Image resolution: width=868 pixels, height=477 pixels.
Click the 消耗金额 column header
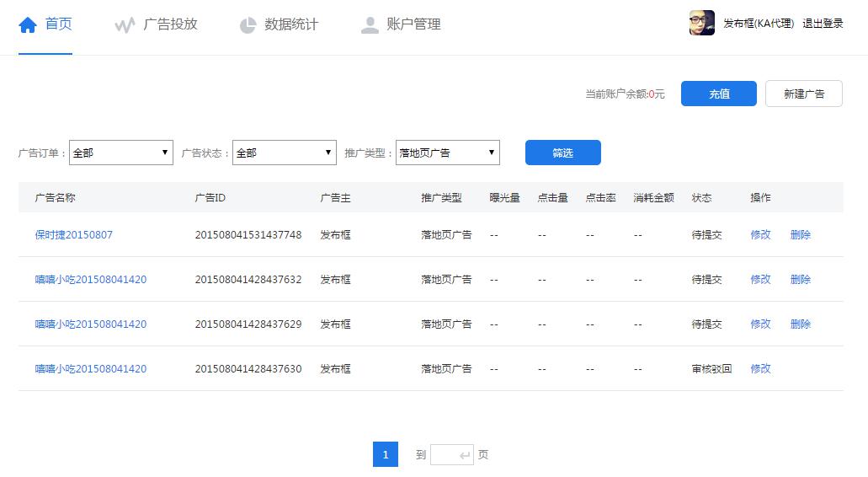(x=654, y=198)
